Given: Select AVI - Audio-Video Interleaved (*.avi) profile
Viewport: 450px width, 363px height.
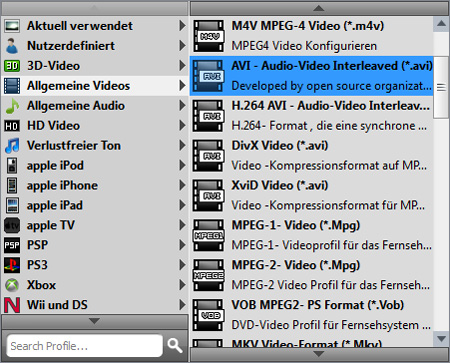Looking at the screenshot, I should [x=312, y=76].
